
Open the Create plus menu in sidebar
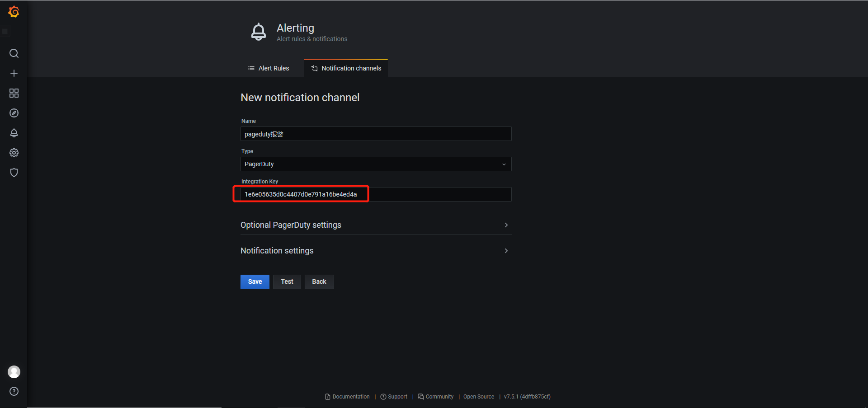pyautogui.click(x=14, y=73)
